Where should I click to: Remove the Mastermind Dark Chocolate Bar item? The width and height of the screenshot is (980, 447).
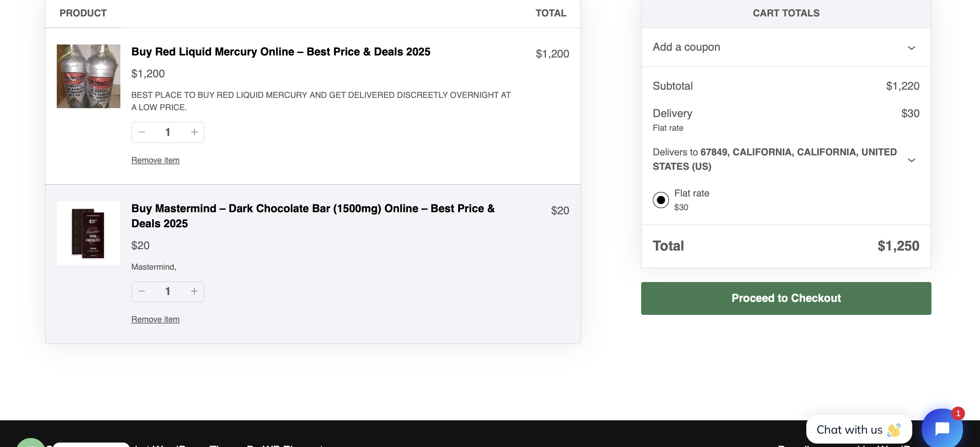coord(155,319)
